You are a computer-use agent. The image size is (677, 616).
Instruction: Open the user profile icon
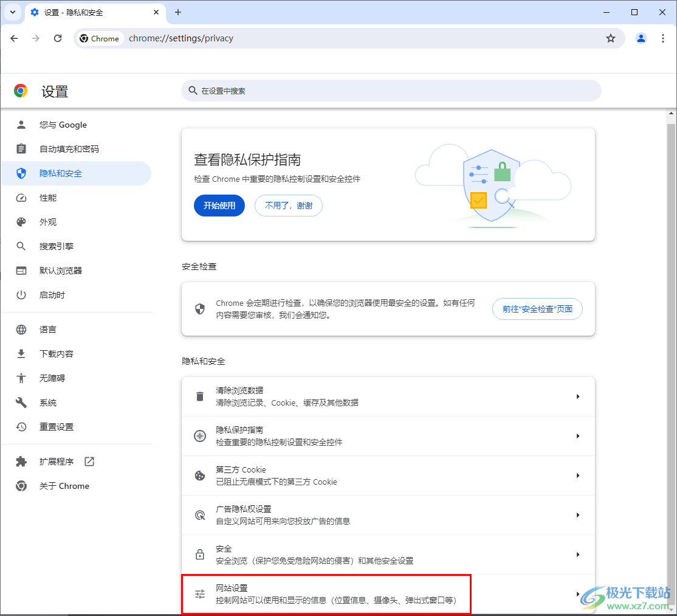641,38
